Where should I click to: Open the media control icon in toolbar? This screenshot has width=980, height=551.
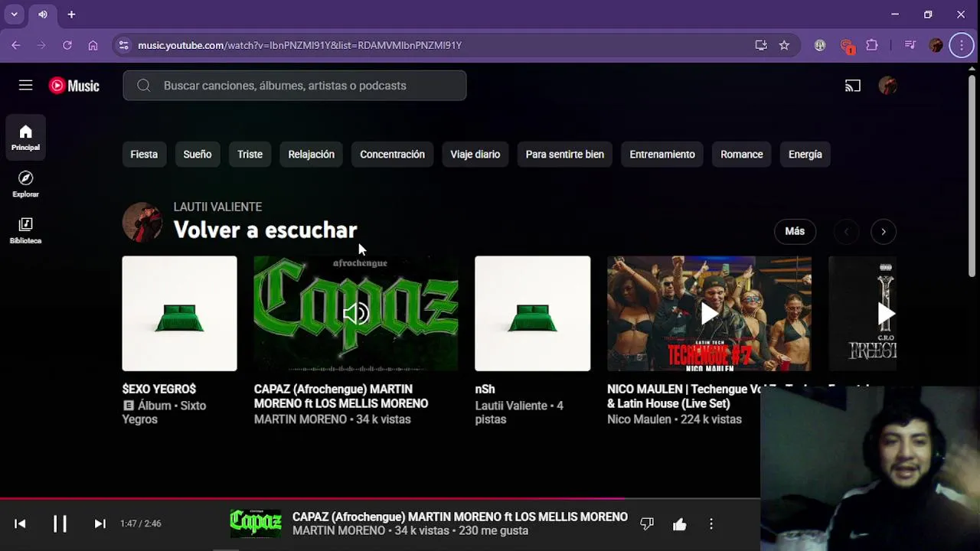(x=910, y=45)
